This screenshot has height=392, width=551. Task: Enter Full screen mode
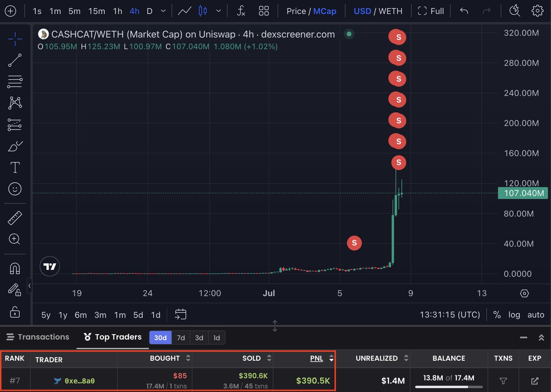point(431,11)
